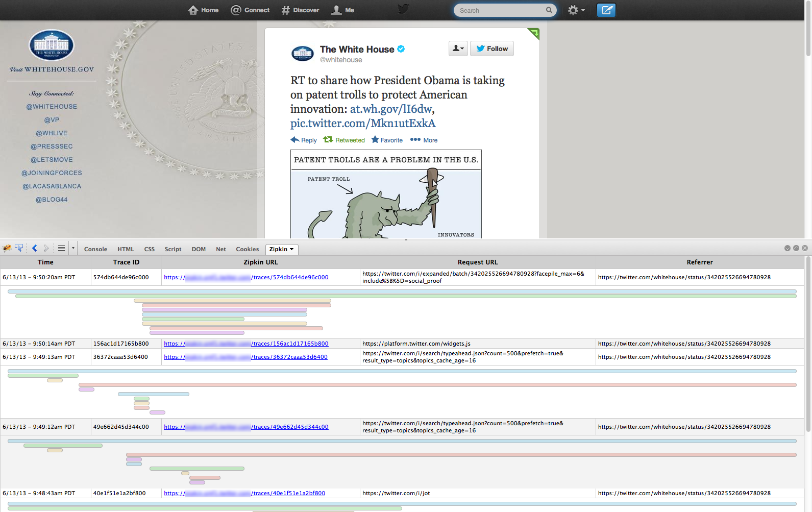Switch to the Script tab
The image size is (812, 512).
pyautogui.click(x=173, y=249)
